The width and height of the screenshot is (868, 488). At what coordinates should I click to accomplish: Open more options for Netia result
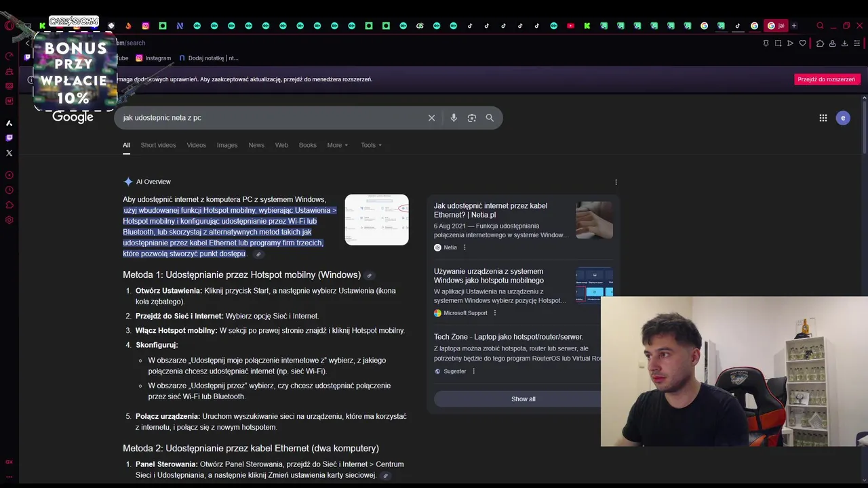(465, 247)
